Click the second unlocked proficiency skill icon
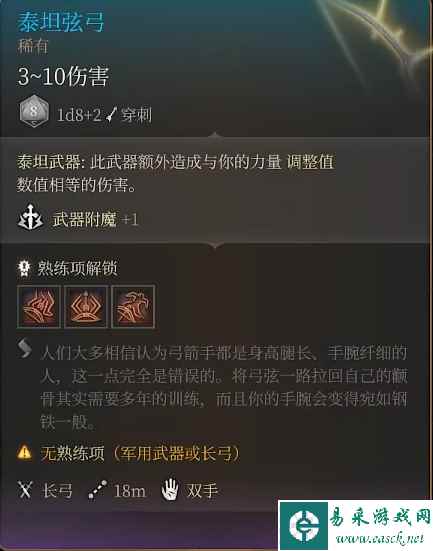The width and height of the screenshot is (433, 551). coord(86,306)
